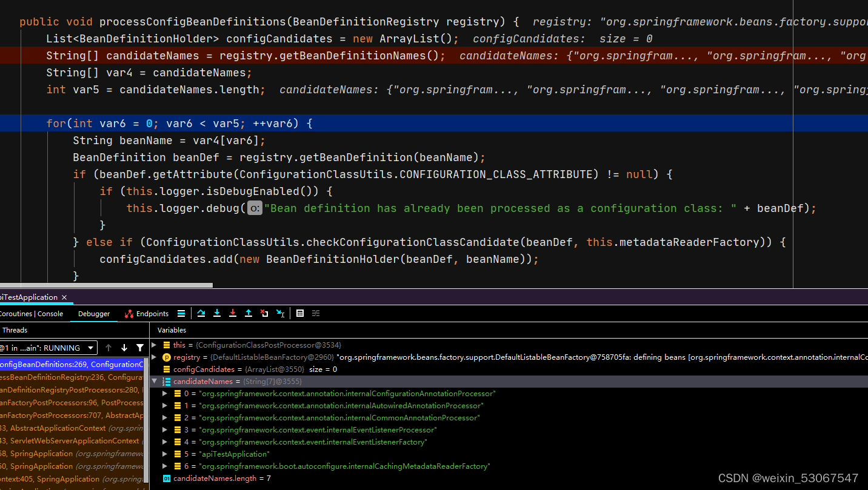The width and height of the screenshot is (868, 490).
Task: Switch to the Endpoints tab
Action: 147,314
